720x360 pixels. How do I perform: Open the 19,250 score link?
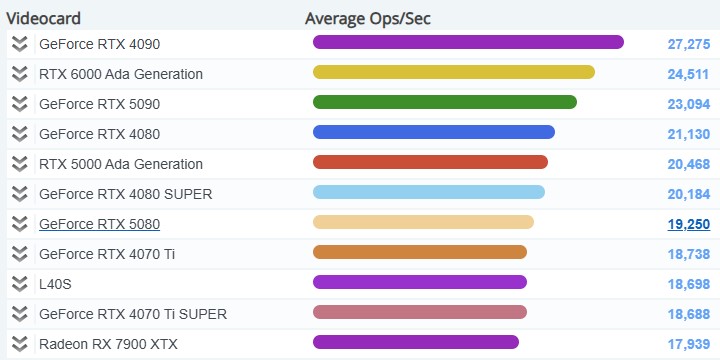pos(689,224)
